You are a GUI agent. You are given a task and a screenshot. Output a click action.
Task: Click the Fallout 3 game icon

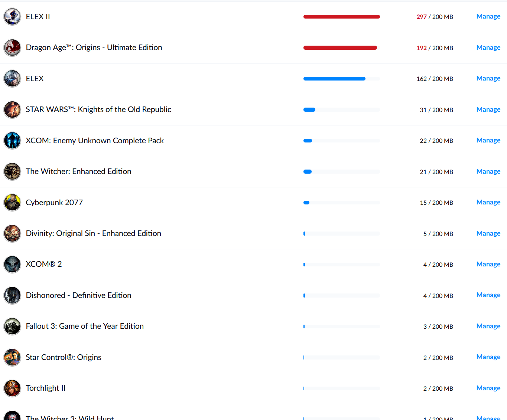[12, 327]
